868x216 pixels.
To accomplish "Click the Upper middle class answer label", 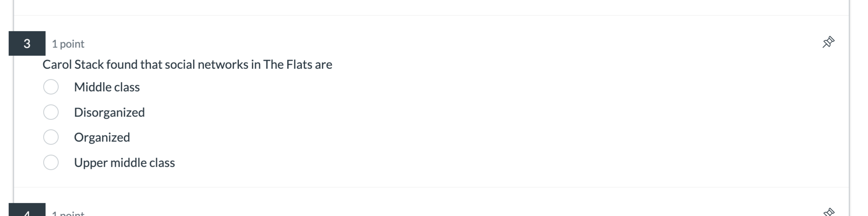I will 125,162.
